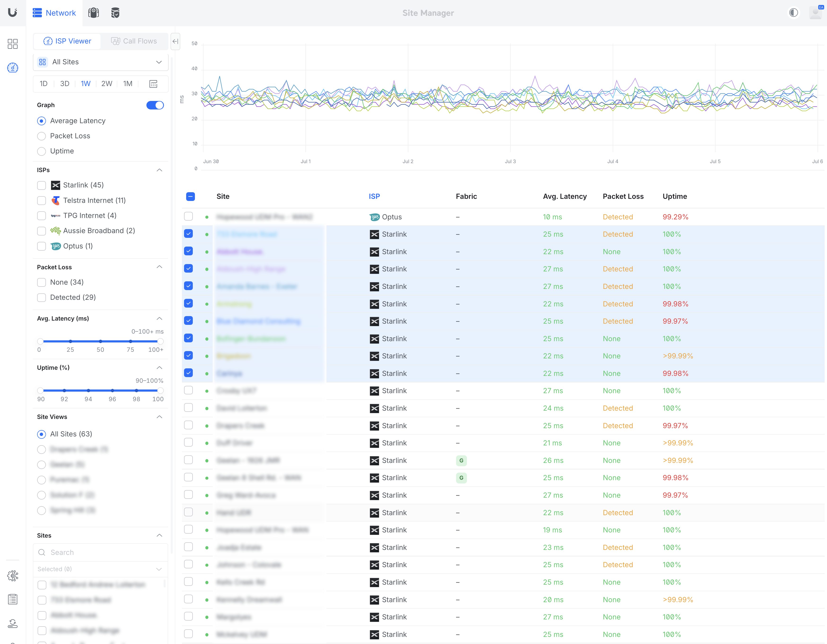Collapse the ISPs filter section
The width and height of the screenshot is (827, 644).
click(x=159, y=170)
